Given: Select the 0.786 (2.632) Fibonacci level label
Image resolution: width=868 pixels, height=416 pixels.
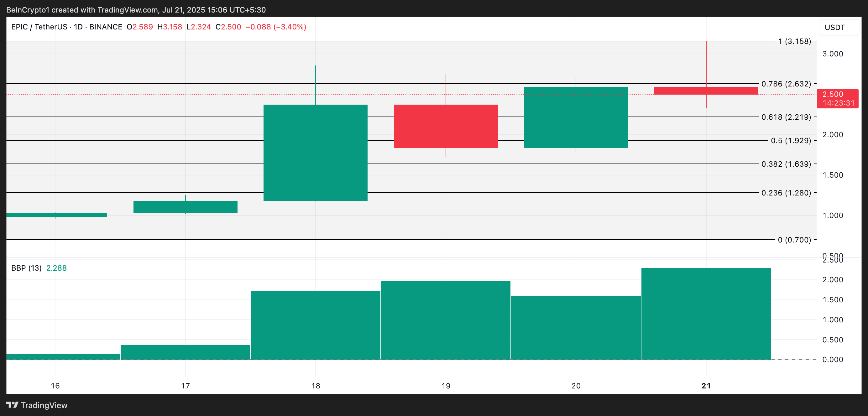Looking at the screenshot, I should coord(786,84).
